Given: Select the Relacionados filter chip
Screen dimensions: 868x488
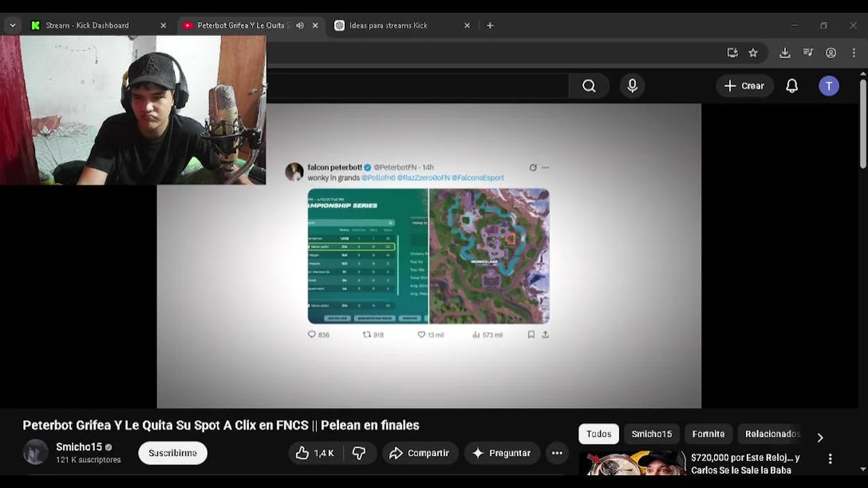Looking at the screenshot, I should (772, 434).
